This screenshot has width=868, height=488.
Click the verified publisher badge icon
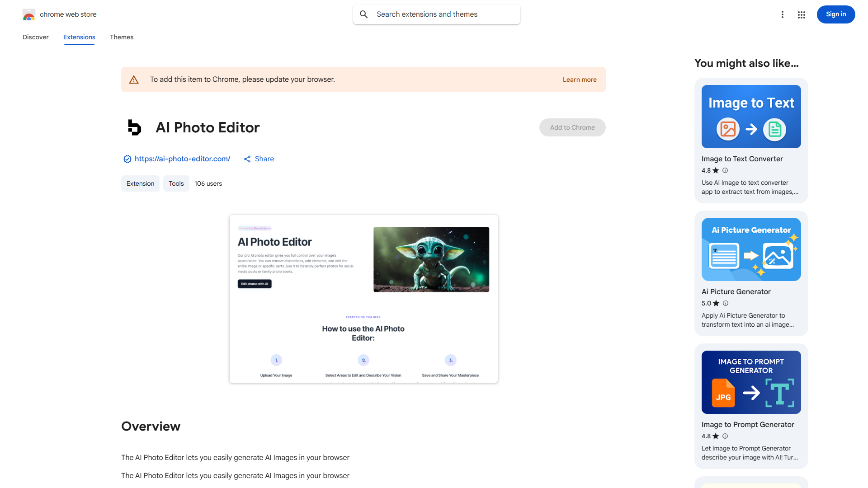click(x=127, y=159)
